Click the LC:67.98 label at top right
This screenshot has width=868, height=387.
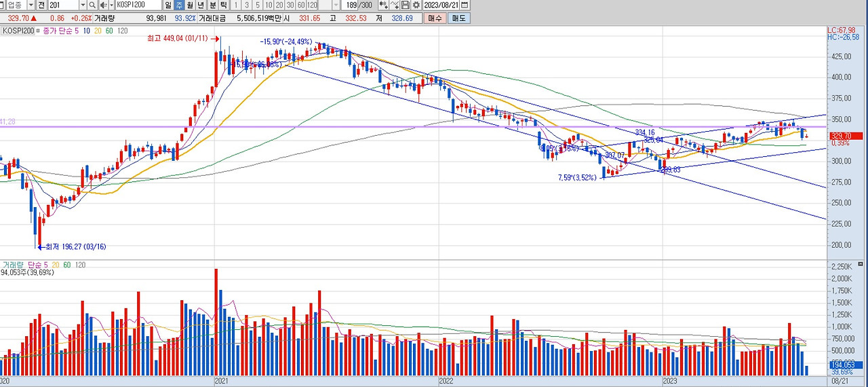coord(841,31)
